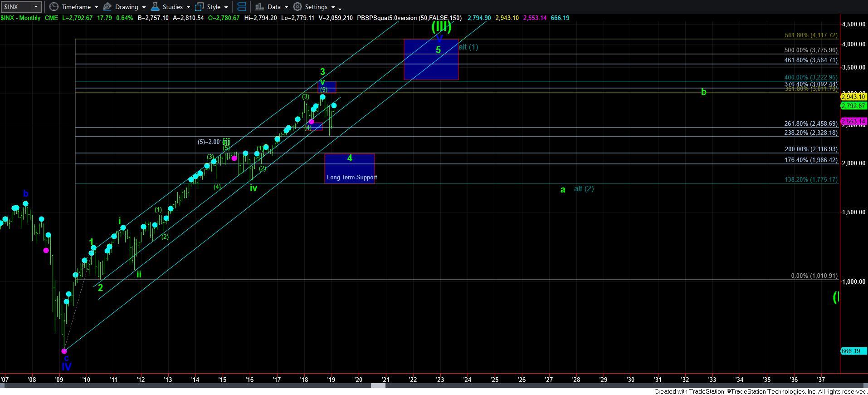Open the Settings menu label

pos(316,7)
